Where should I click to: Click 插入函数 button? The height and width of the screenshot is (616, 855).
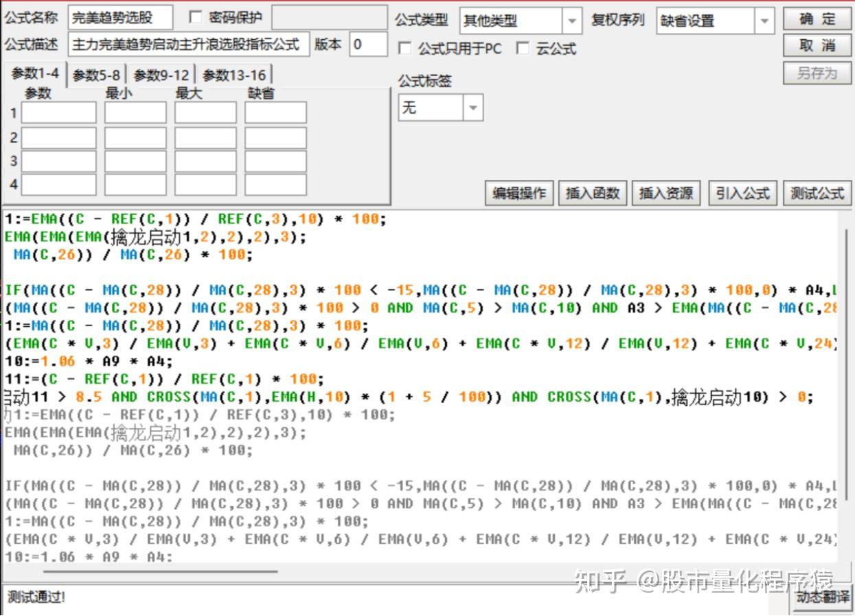click(593, 193)
